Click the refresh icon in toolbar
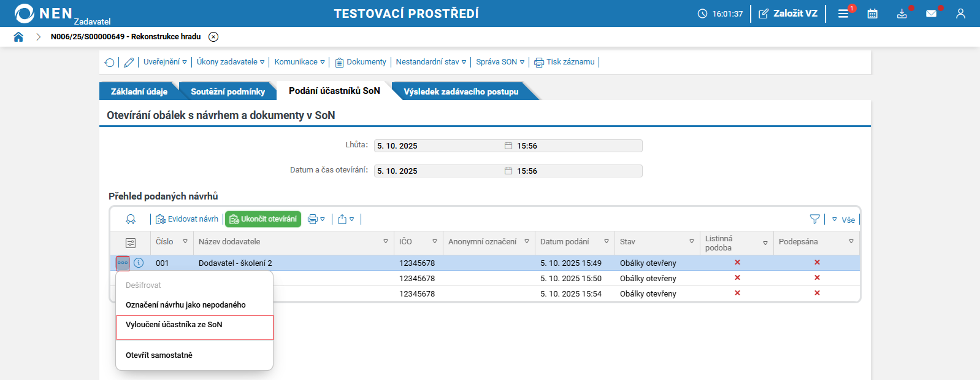 point(110,63)
